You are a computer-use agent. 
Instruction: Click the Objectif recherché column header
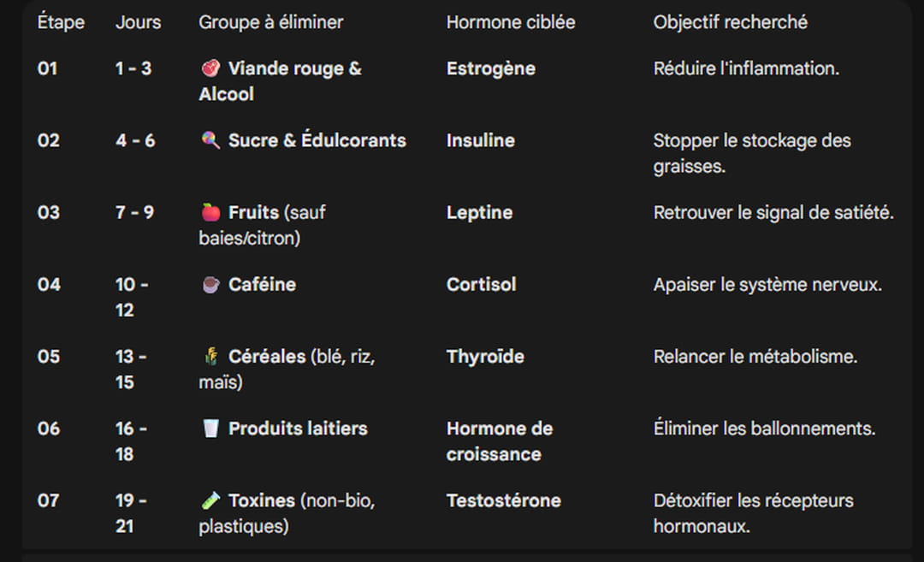pyautogui.click(x=730, y=23)
